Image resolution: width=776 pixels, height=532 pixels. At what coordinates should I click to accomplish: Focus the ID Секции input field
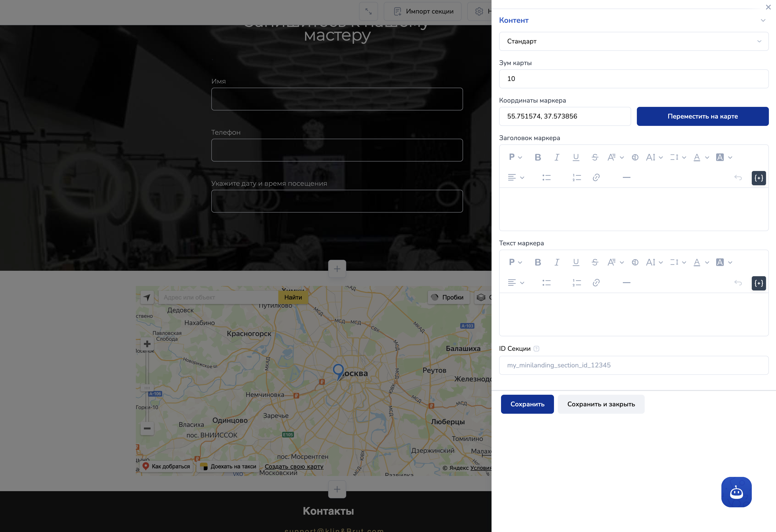[634, 365]
